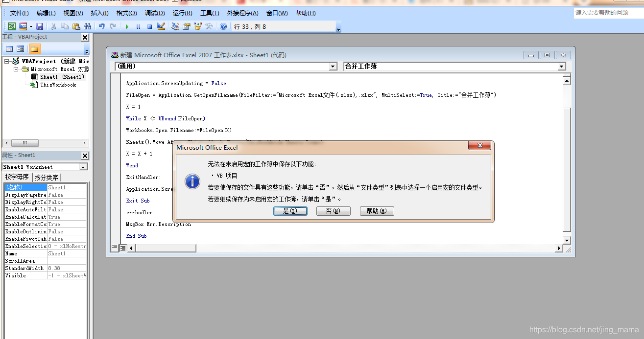Close the 工程 - VBAProject panel
644x339 pixels.
85,37
